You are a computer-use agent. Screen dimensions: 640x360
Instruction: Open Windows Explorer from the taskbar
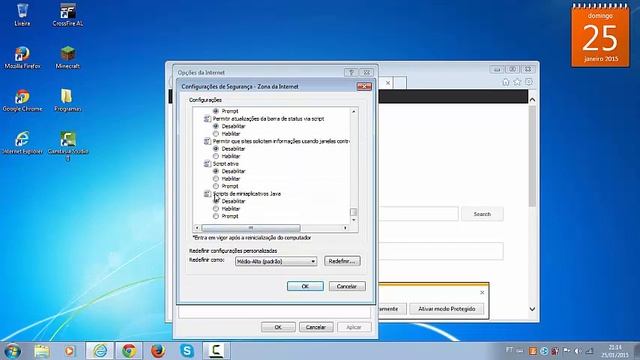pos(42,351)
